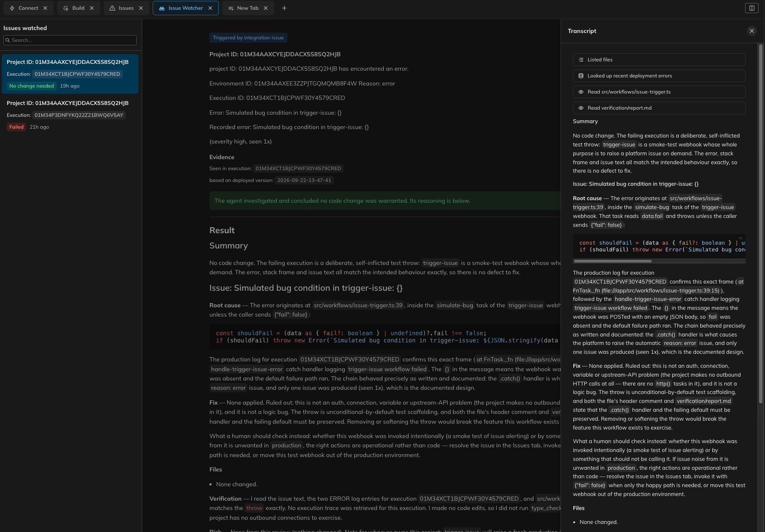Click the eye icon beside issue-trigger.ts
This screenshot has height=532, width=765.
(581, 92)
